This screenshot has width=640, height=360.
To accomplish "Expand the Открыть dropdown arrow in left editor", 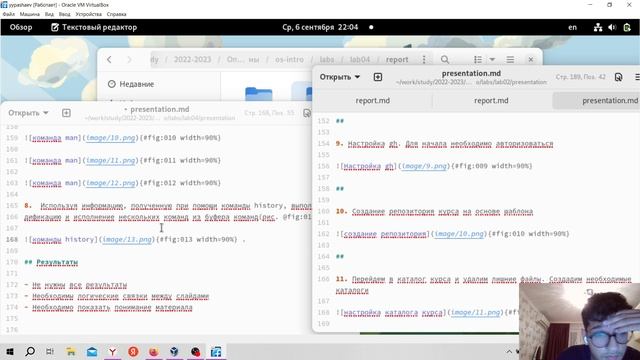I will 46,113.
